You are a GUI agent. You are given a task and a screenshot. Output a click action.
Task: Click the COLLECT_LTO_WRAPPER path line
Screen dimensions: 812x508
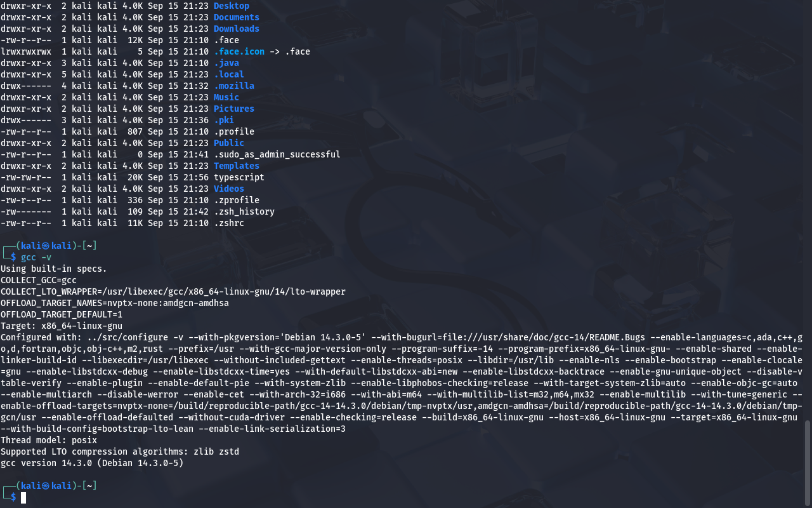coord(173,291)
